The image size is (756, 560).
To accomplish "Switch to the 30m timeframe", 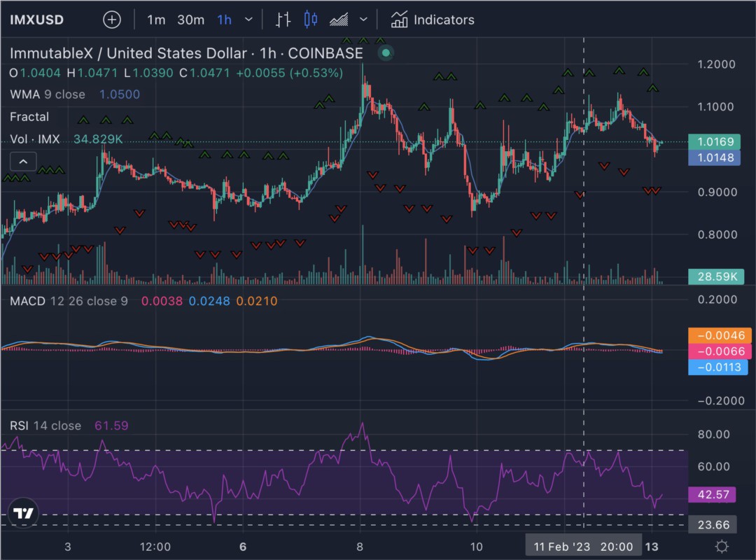I will coord(190,20).
